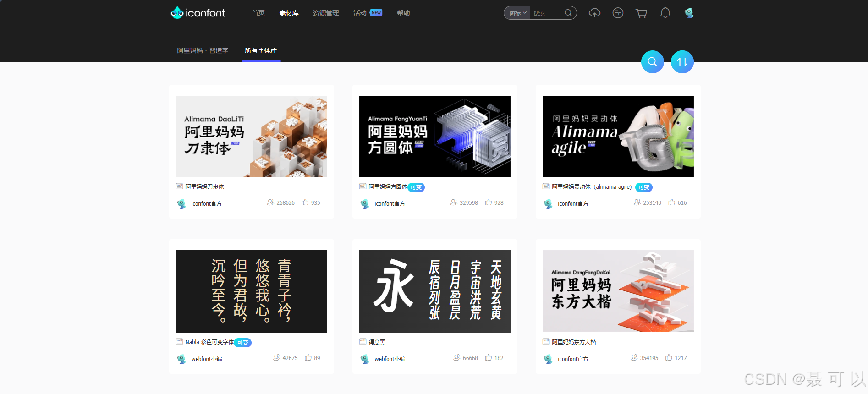Viewport: 868px width, 394px height.
Task: Click users icon beside 66668
Action: point(457,357)
